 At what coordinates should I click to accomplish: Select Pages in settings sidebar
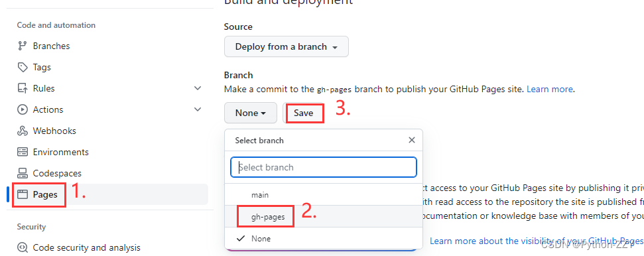107,194
